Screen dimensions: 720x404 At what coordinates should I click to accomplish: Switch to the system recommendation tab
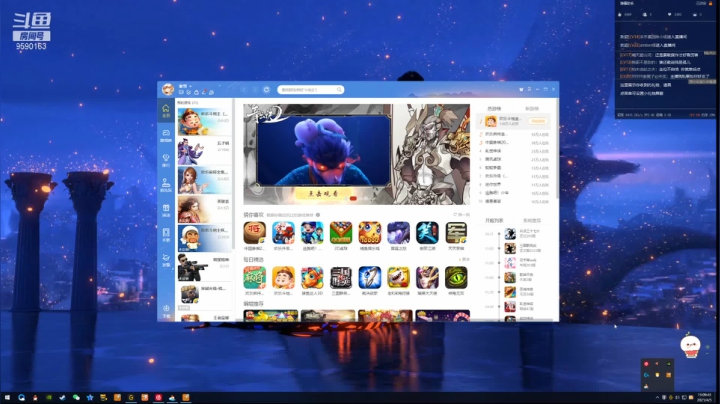(x=532, y=220)
